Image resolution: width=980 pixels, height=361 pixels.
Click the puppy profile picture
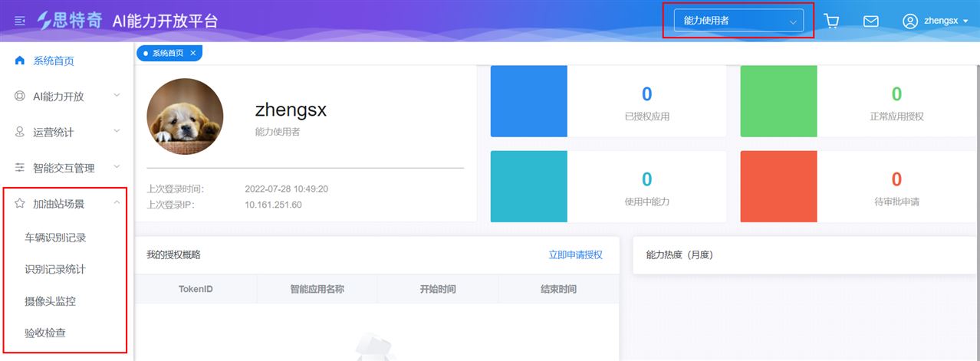click(185, 117)
